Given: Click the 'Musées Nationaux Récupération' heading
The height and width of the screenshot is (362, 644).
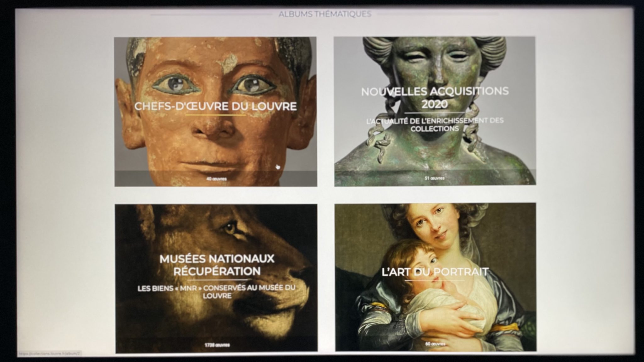Looking at the screenshot, I should (217, 265).
